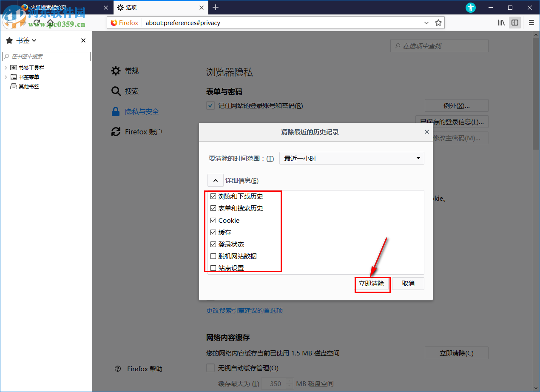The width and height of the screenshot is (540, 392).
Task: Uncheck the Cookie option
Action: pyautogui.click(x=213, y=220)
